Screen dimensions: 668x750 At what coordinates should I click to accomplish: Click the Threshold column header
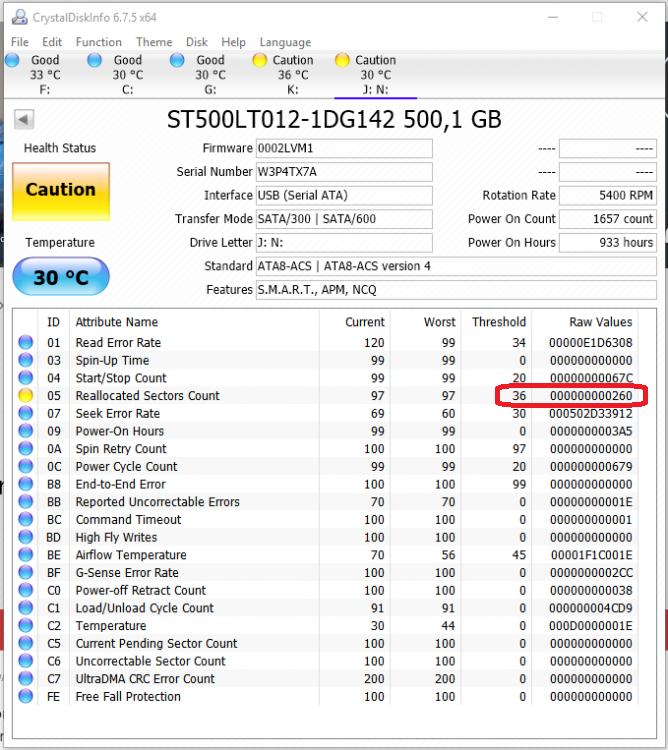click(x=499, y=322)
